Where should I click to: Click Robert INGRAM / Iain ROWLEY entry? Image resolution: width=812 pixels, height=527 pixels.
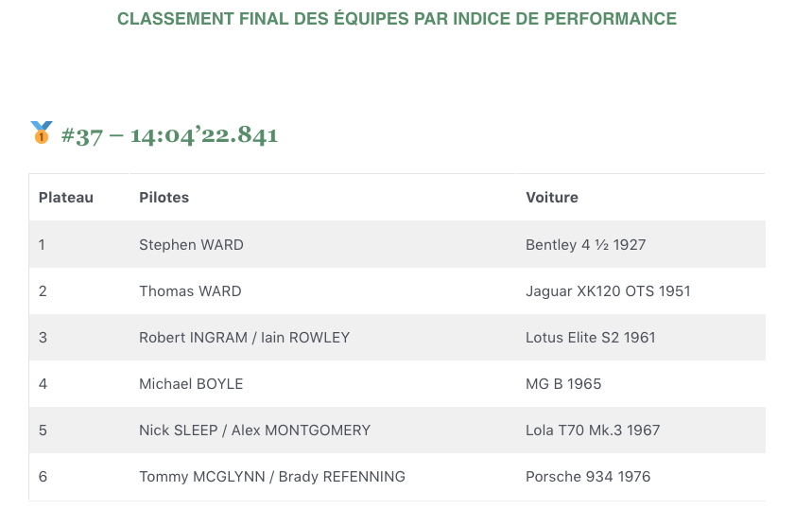[x=245, y=338]
